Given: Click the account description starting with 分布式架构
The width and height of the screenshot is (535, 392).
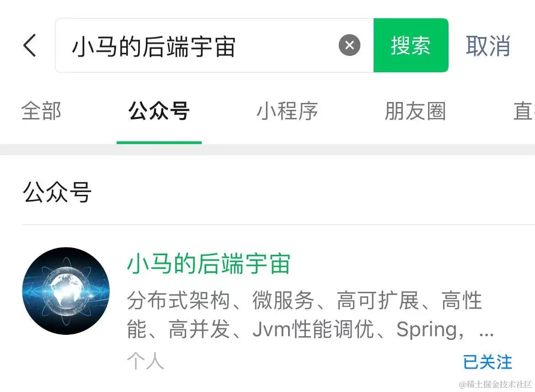Looking at the screenshot, I should tap(310, 315).
